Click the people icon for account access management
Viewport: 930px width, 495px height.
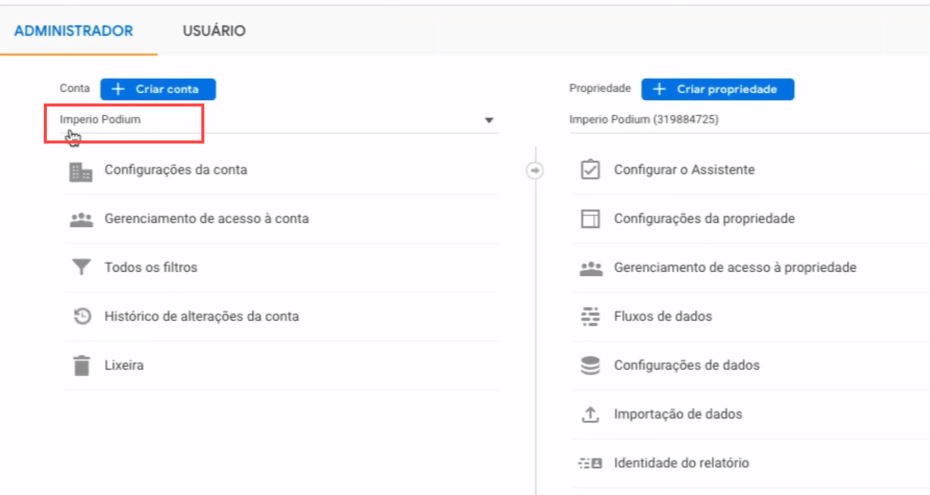tap(80, 219)
